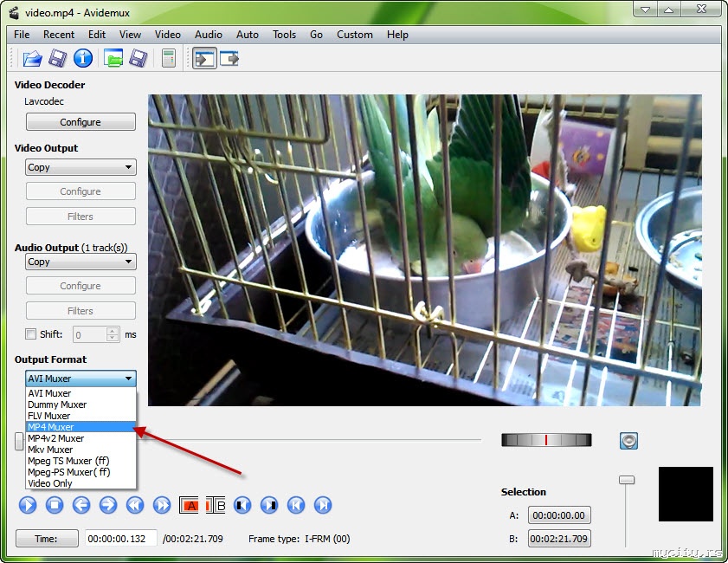Screen dimensions: 728x563
Task: Go to next keyframe (double arrow)
Action: (x=162, y=505)
